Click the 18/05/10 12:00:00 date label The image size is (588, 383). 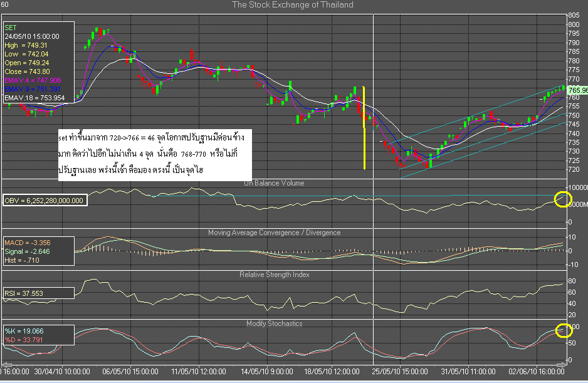coord(332,371)
